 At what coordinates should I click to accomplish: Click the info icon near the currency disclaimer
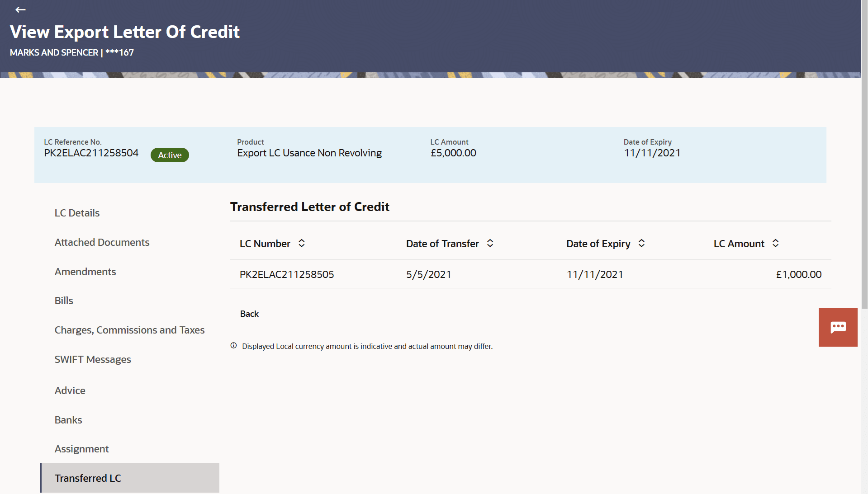233,345
